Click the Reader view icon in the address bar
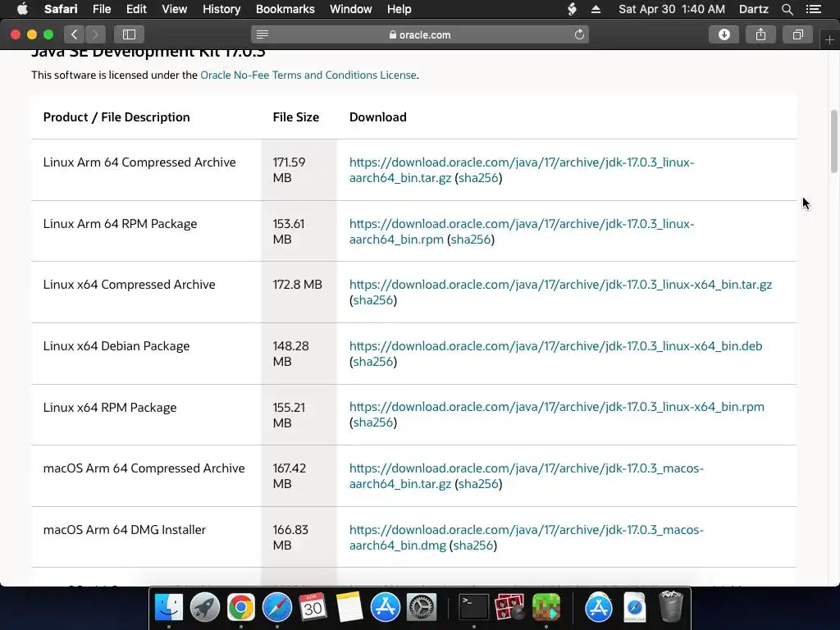This screenshot has height=630, width=840. click(262, 34)
